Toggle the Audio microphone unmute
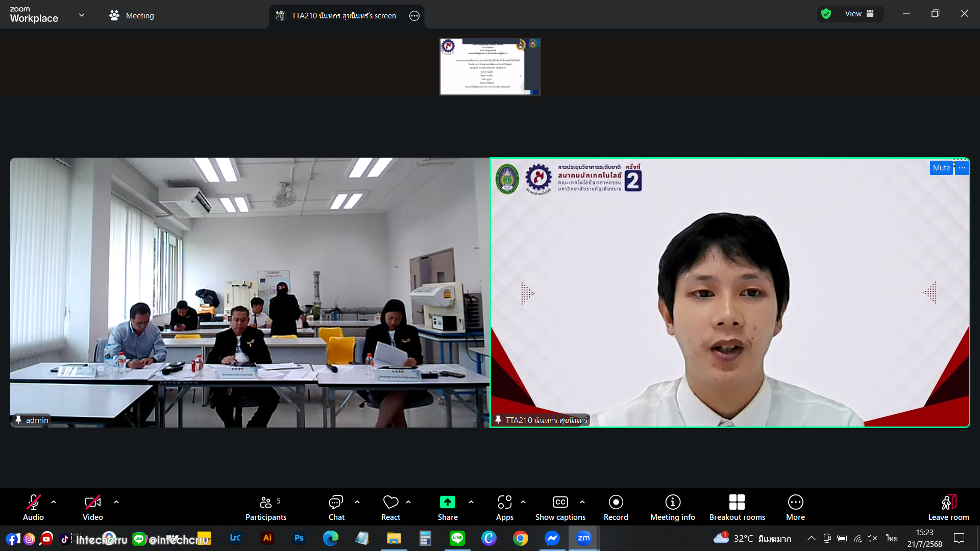Image resolution: width=980 pixels, height=551 pixels. click(33, 508)
